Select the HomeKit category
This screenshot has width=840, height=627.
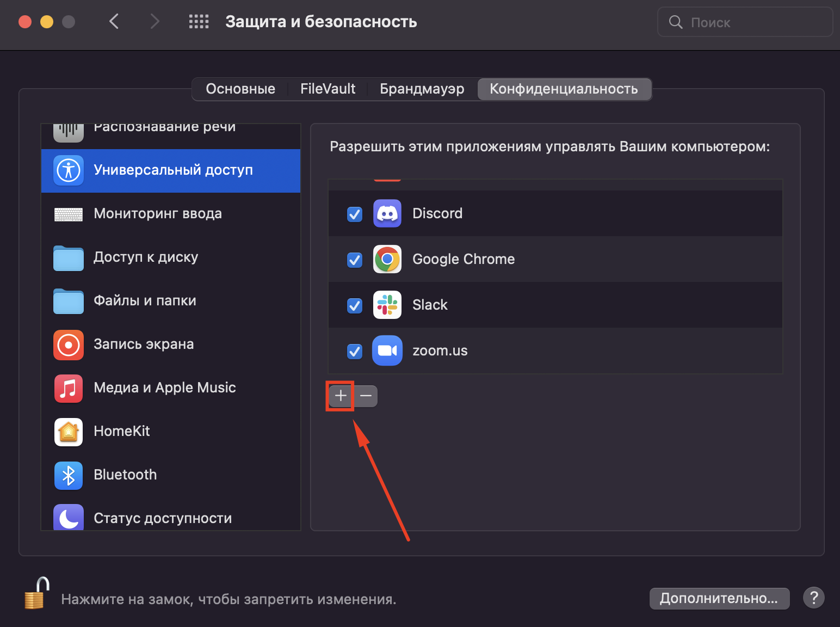coord(171,432)
